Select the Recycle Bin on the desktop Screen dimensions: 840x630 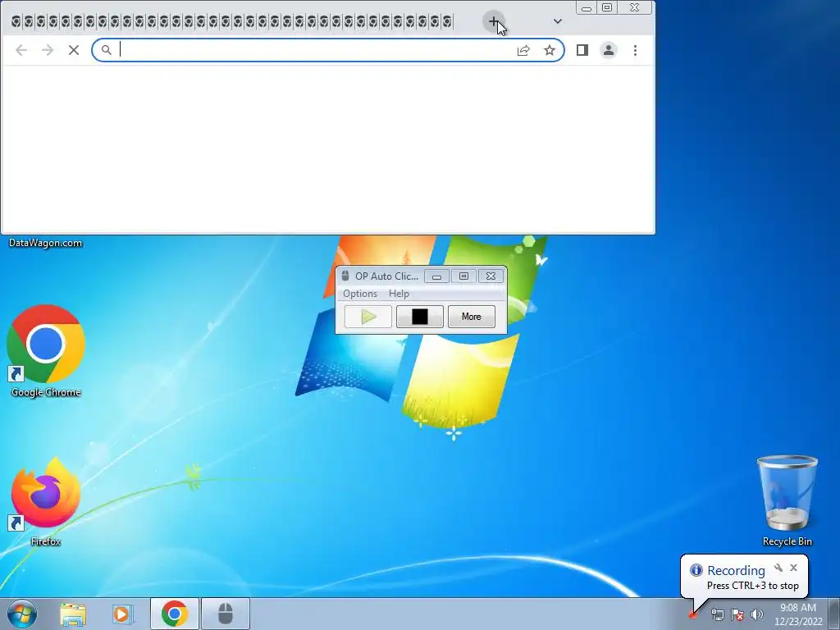[x=787, y=501]
